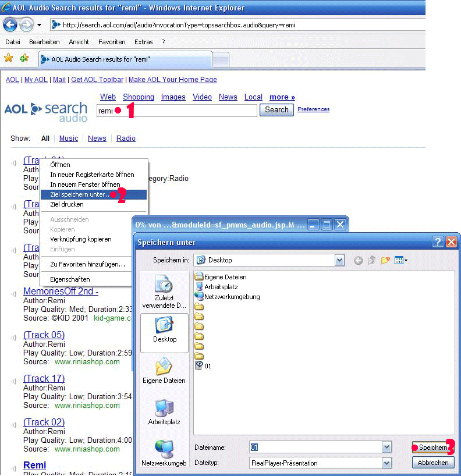Viewport: 461px width, 476px height.
Task: Open the Preferences link
Action: [313, 109]
